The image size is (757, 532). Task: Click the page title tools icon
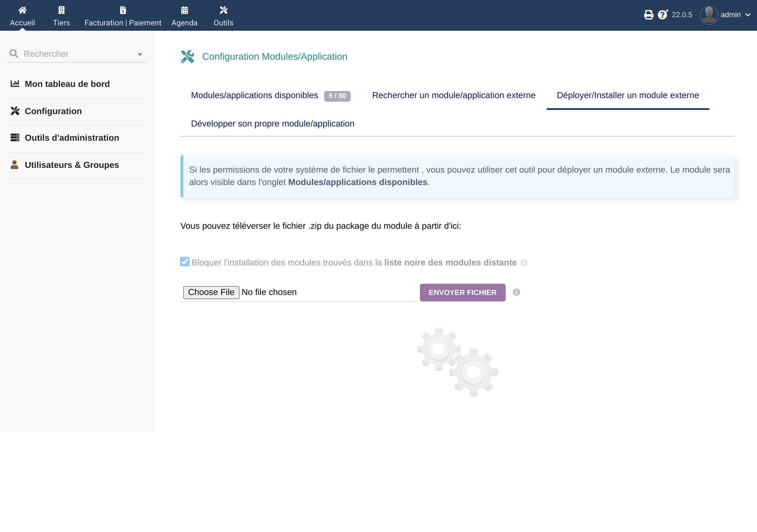coord(187,56)
